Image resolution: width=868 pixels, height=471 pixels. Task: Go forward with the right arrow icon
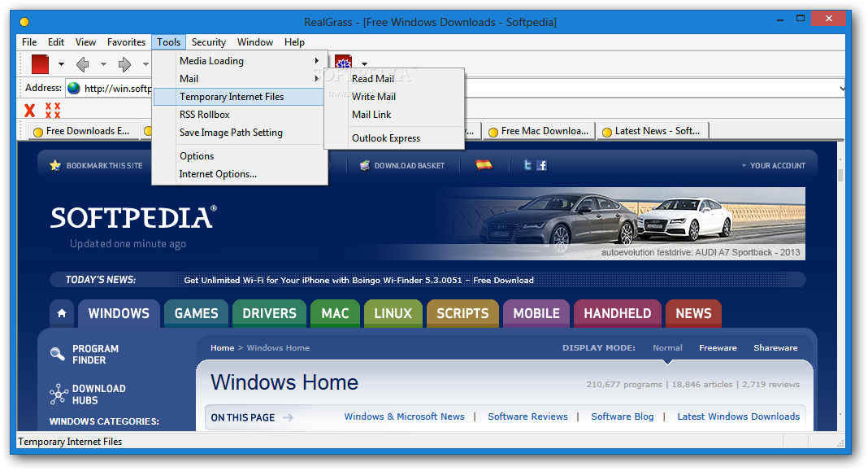(x=124, y=64)
